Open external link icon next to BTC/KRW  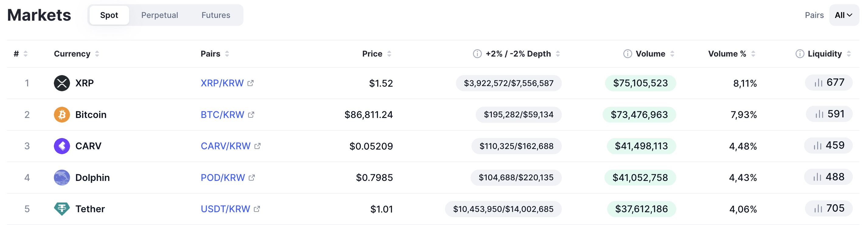coord(251,115)
